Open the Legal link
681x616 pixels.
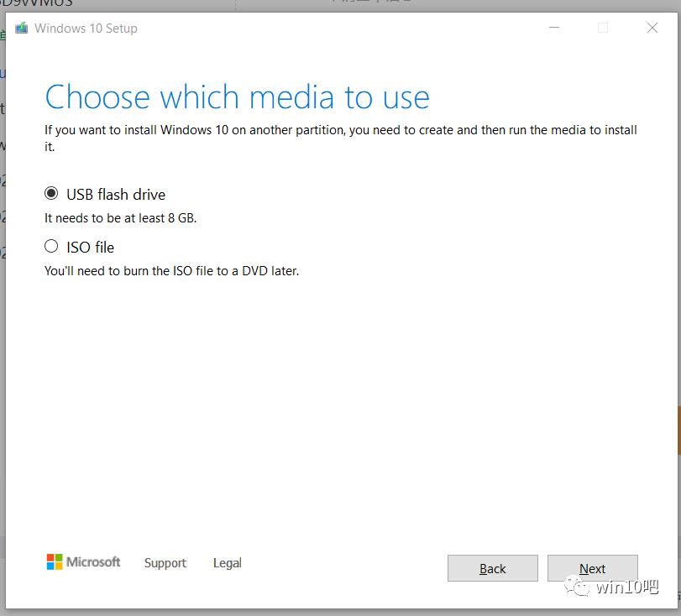228,563
